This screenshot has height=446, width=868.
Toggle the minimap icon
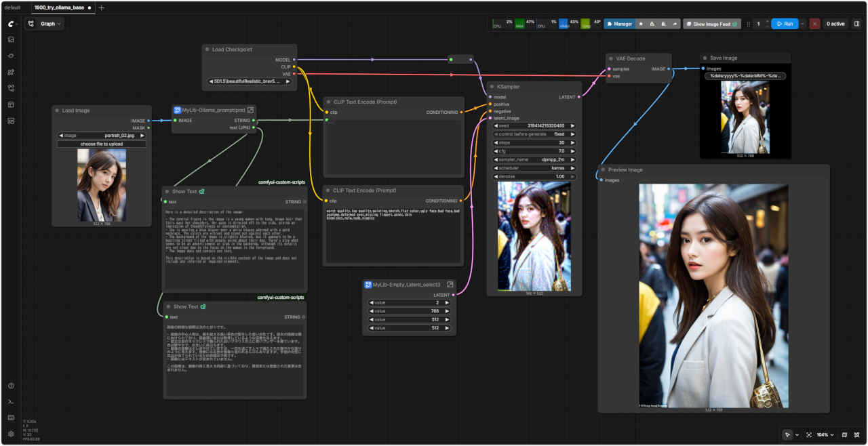point(844,434)
